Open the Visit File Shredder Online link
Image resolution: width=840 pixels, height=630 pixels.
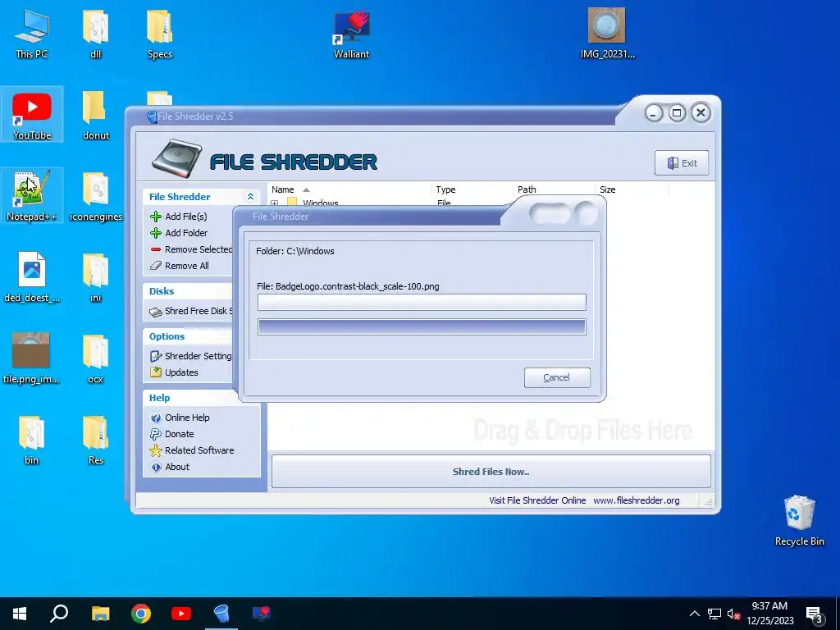(x=537, y=500)
